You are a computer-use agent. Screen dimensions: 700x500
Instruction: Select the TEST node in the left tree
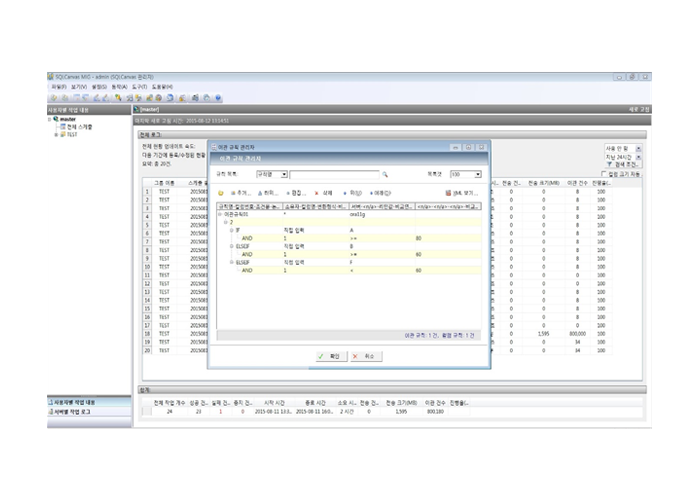coord(71,134)
